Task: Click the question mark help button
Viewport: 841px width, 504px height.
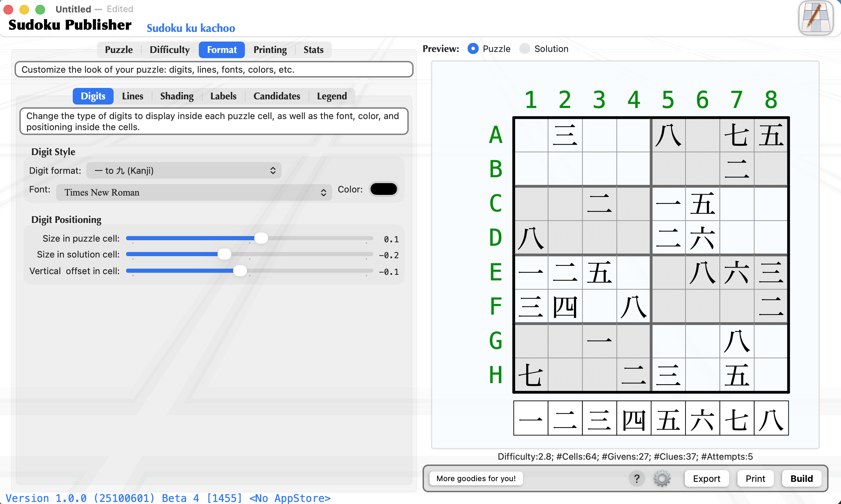Action: pos(637,478)
